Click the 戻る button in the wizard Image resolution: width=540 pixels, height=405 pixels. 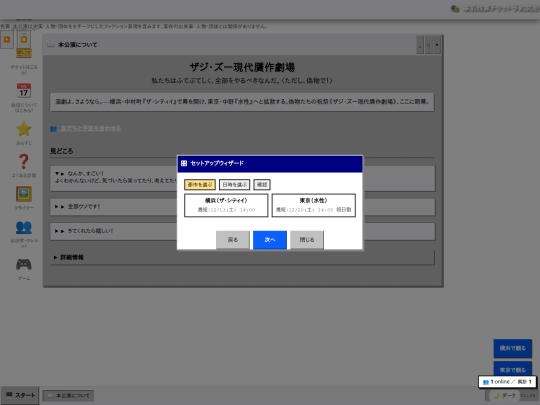233,240
